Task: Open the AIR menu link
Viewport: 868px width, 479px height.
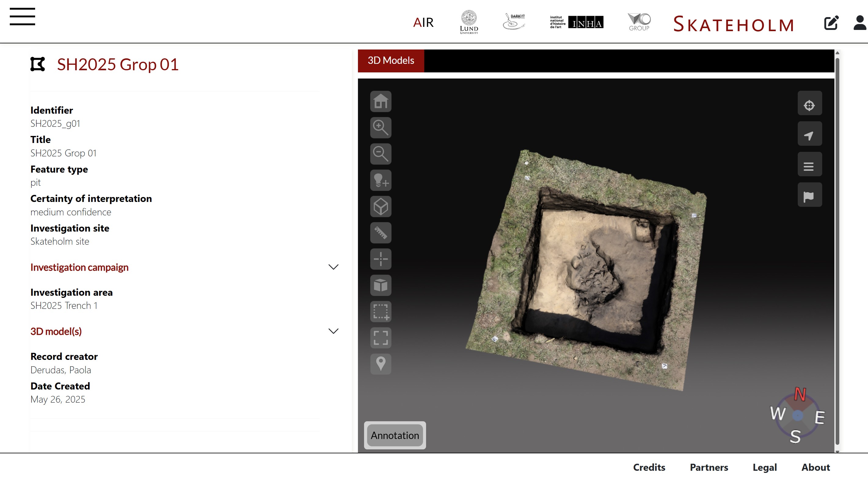Action: coord(423,23)
